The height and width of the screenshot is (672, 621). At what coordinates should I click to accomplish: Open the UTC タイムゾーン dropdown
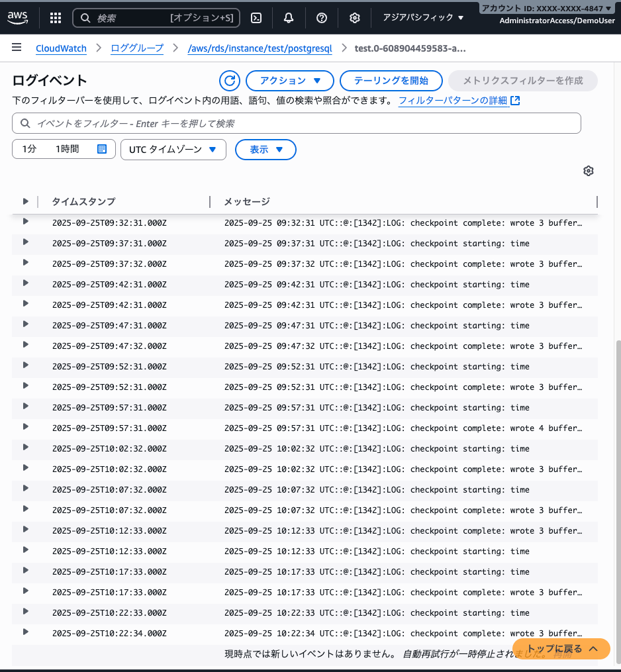point(173,150)
